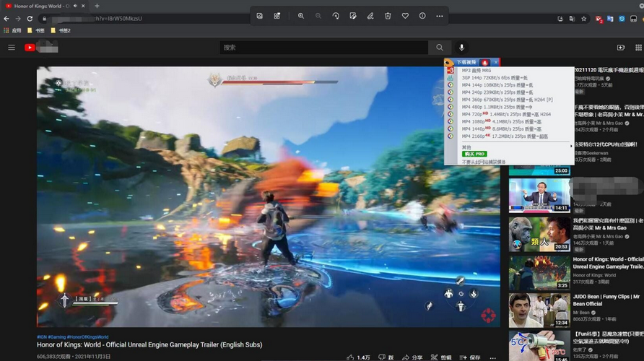
Task: Open the red extension with the 2 badge
Action: point(599,19)
